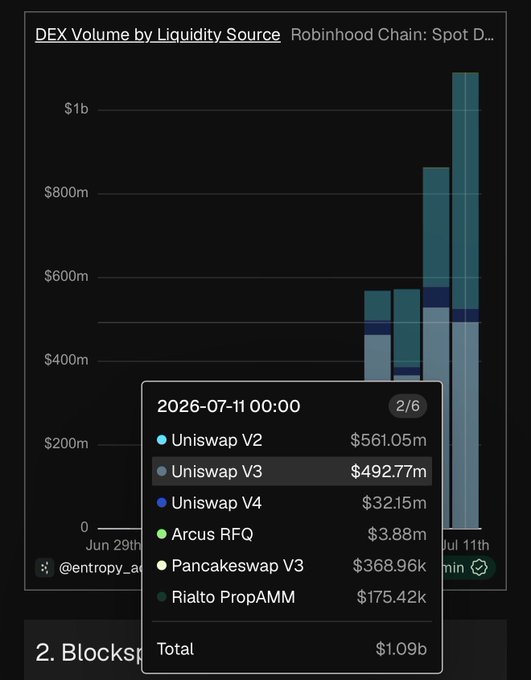Click the $800m y-axis label
This screenshot has width=531, height=680.
click(66, 192)
